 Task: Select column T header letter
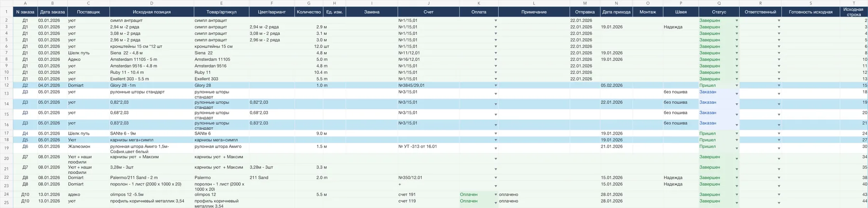pyautogui.click(x=854, y=3)
